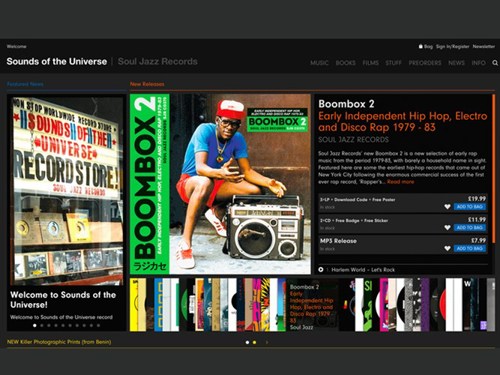
Task: Select the Featured News tab heading
Action: (25, 84)
